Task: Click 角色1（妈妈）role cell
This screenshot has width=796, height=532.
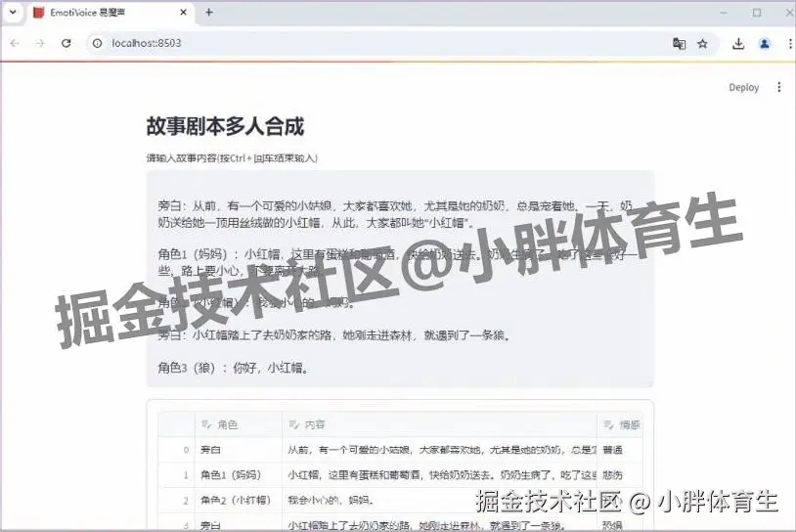Action: point(239,475)
